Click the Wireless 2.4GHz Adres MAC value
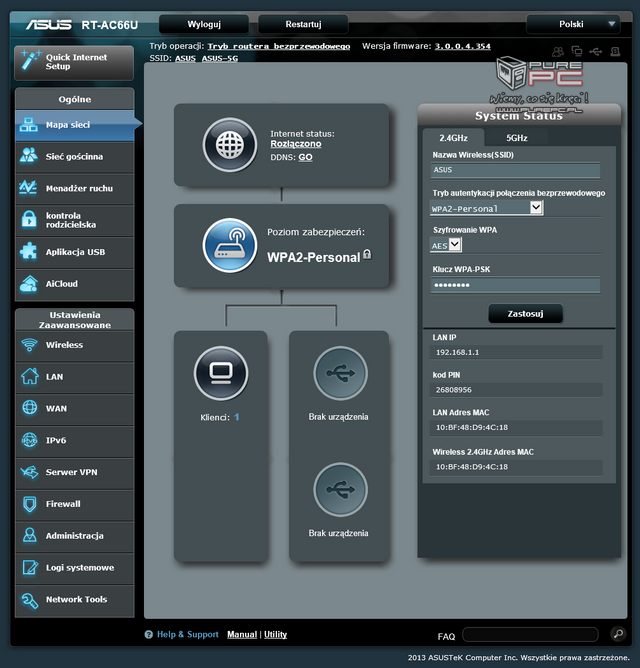 [472, 467]
